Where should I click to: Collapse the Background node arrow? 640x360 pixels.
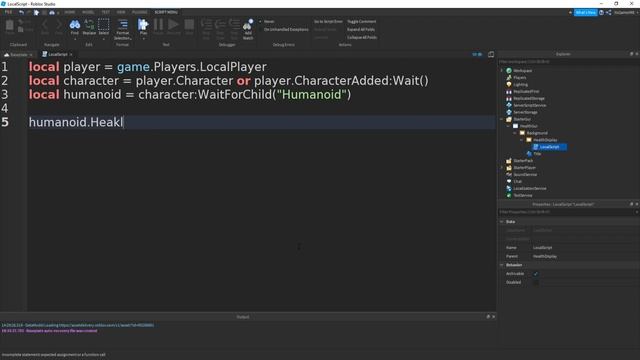pyautogui.click(x=515, y=133)
